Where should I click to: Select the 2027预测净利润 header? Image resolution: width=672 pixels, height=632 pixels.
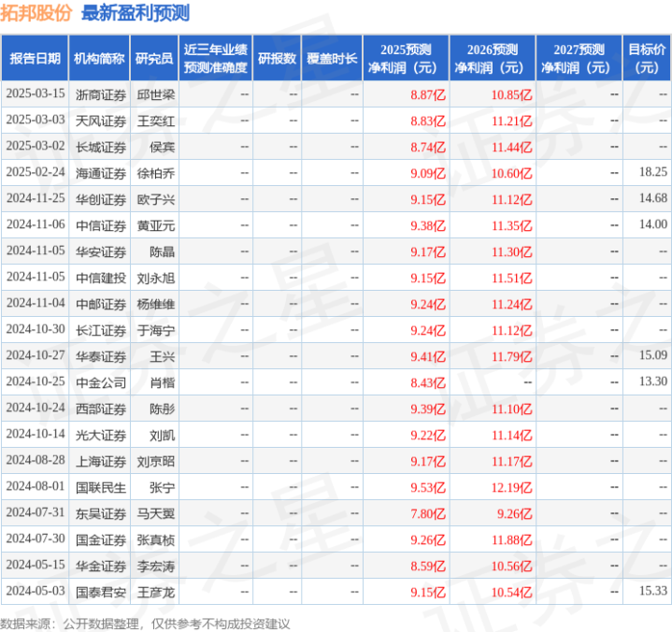[579, 58]
